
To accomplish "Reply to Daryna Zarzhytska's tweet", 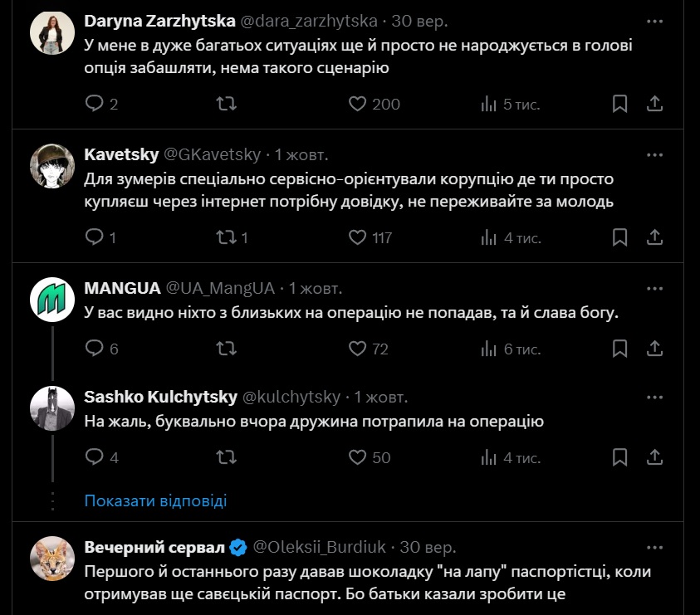I will click(95, 104).
